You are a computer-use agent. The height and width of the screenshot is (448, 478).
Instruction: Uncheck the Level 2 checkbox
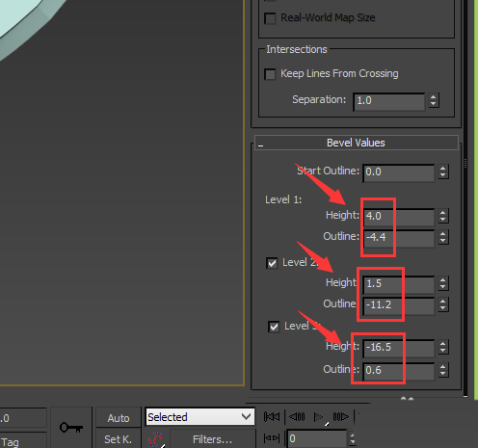click(272, 263)
